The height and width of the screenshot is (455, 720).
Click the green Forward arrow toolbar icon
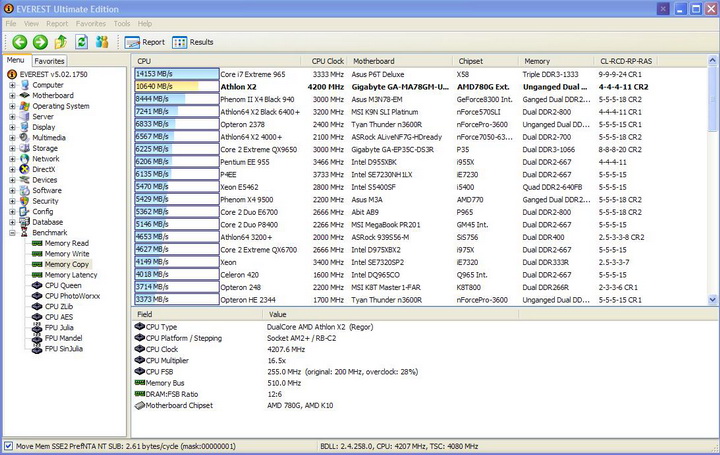[40, 42]
